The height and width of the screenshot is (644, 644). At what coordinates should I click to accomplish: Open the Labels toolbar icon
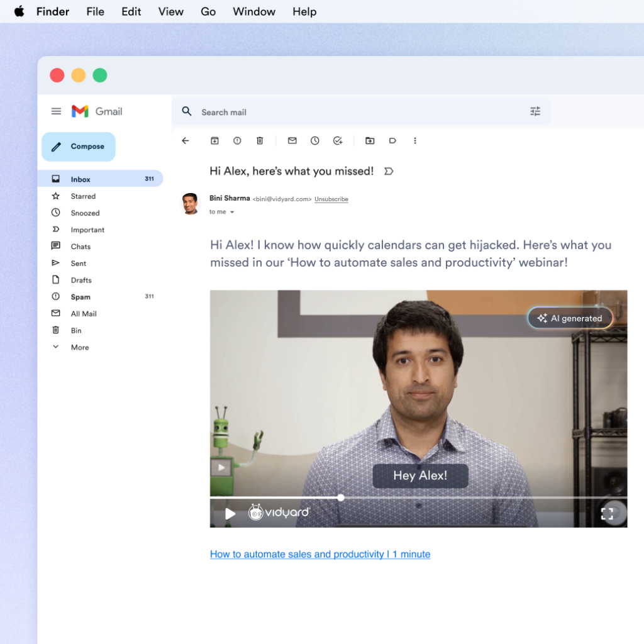click(x=392, y=141)
